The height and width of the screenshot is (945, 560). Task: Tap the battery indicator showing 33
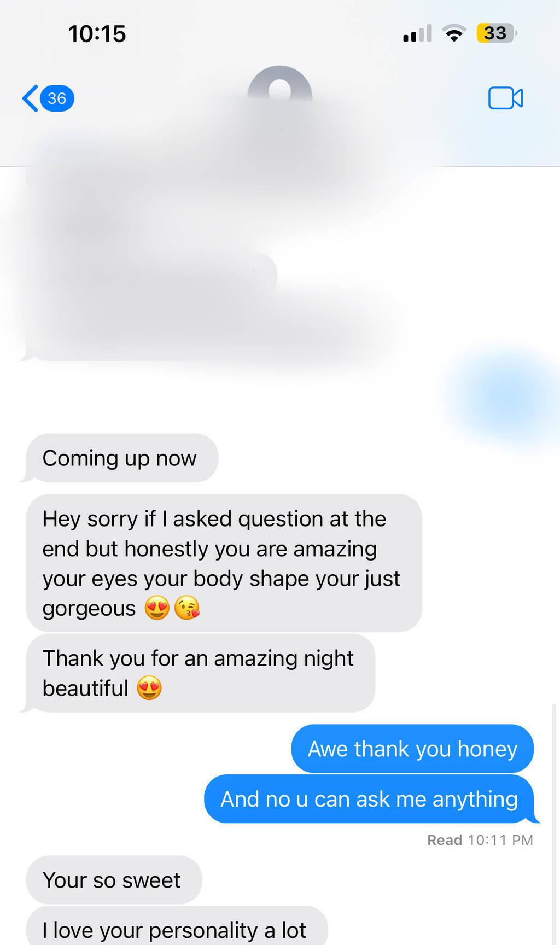click(496, 33)
